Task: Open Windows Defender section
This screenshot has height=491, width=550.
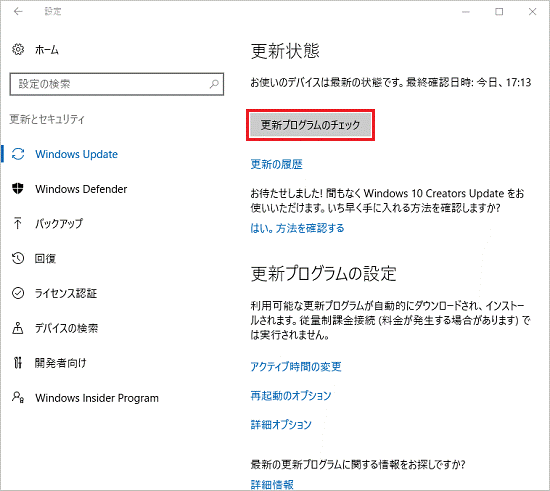Action: click(81, 189)
